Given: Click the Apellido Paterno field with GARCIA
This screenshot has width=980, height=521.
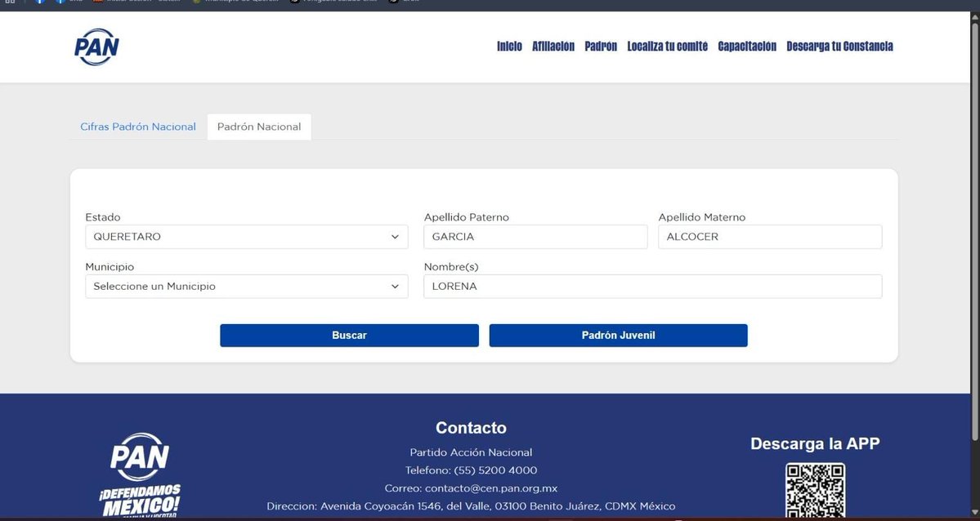Looking at the screenshot, I should [x=535, y=237].
